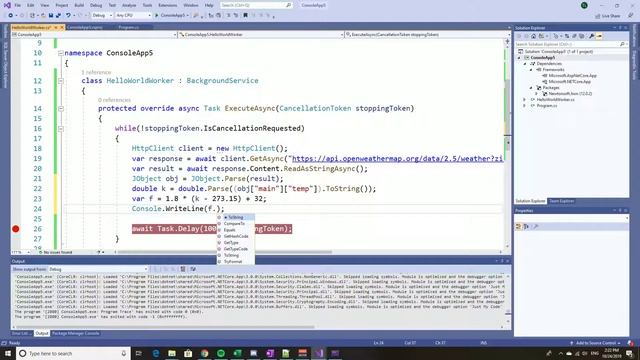
Task: Open the File menu
Action: (x=18, y=5)
